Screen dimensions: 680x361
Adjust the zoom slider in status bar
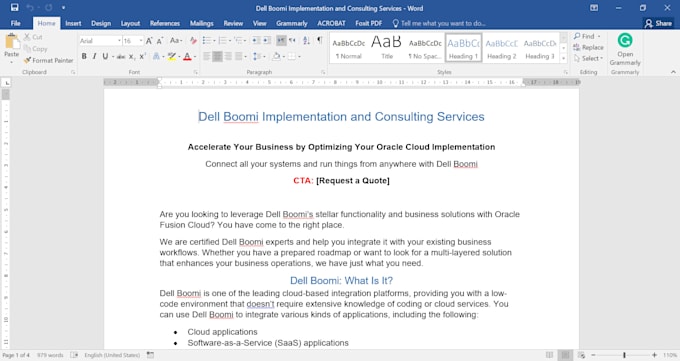click(x=624, y=355)
